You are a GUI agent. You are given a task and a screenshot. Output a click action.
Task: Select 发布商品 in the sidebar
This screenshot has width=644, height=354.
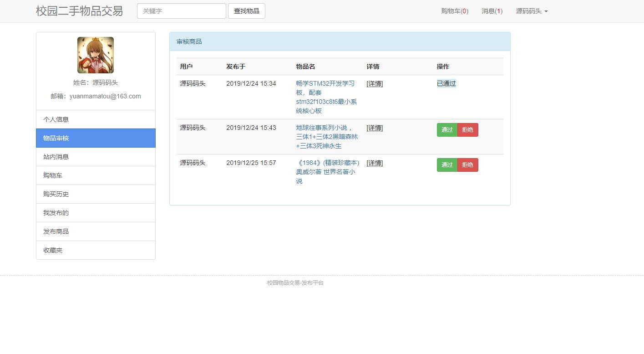pyautogui.click(x=96, y=231)
